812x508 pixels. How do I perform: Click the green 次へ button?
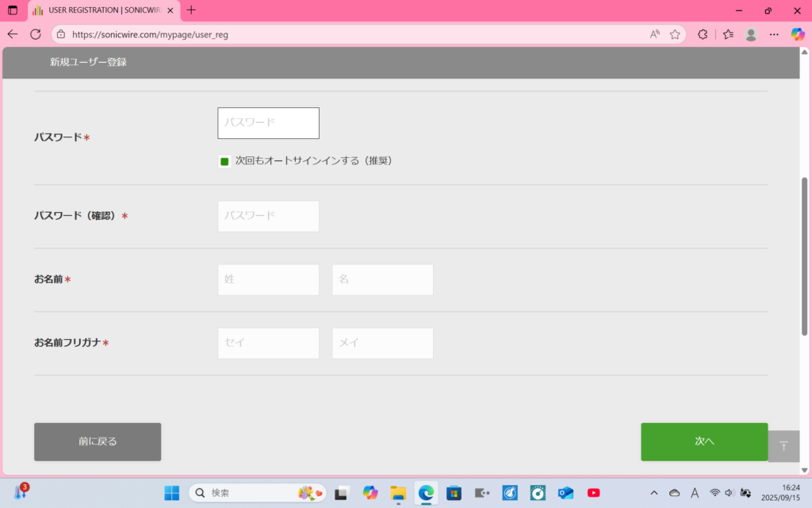pos(704,441)
